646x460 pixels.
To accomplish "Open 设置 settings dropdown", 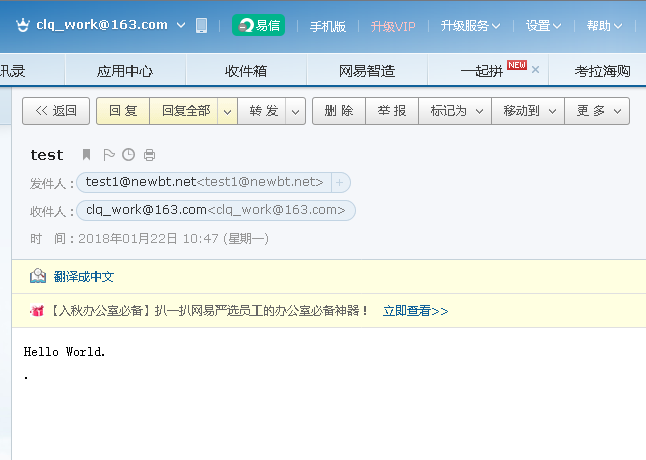I will click(x=543, y=26).
